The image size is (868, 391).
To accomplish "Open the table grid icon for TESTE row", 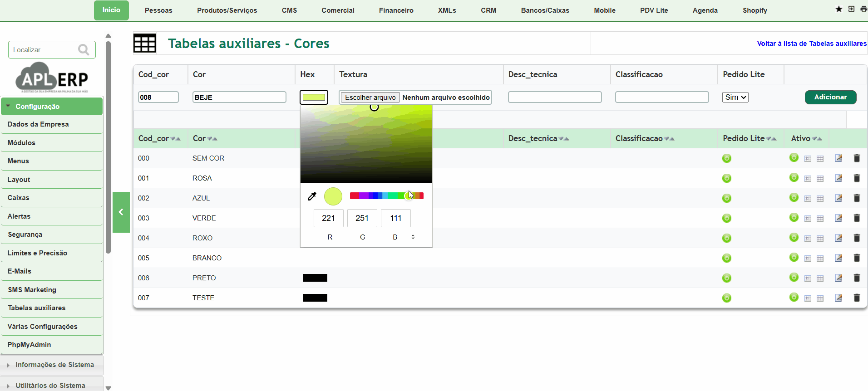I will point(820,298).
